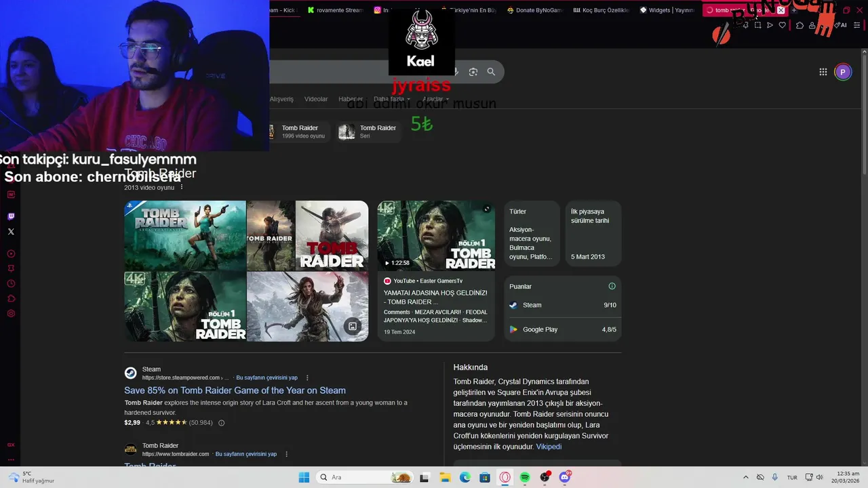The height and width of the screenshot is (488, 868).
Task: Open the browser AI button
Action: (841, 25)
